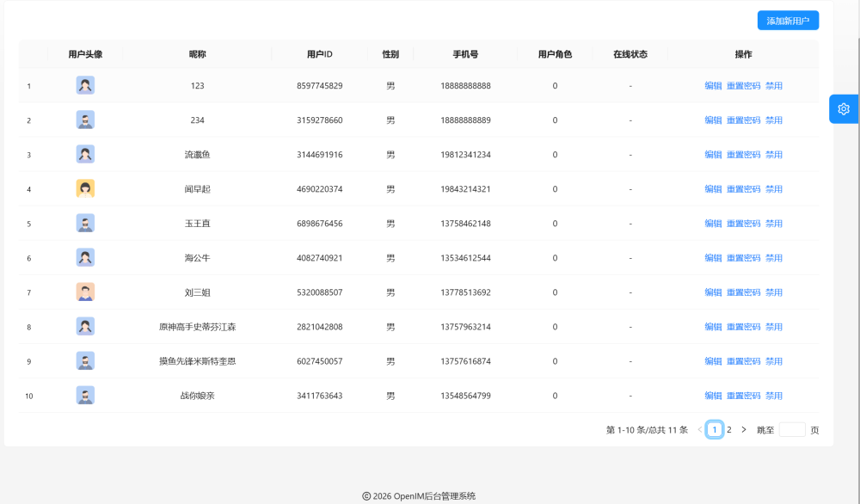
Task: Go to previous page arrow
Action: tap(700, 429)
